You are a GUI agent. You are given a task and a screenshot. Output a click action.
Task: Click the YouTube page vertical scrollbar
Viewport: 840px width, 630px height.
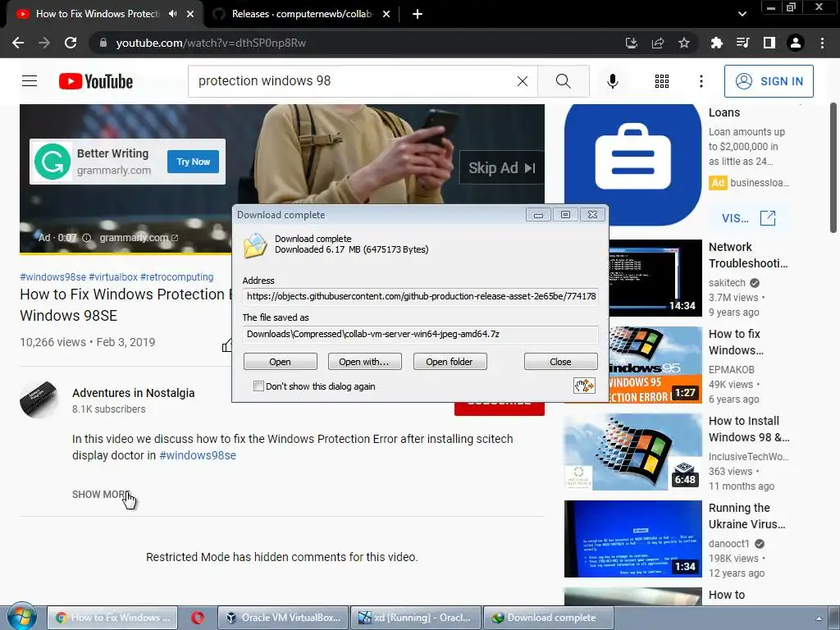coord(833,168)
